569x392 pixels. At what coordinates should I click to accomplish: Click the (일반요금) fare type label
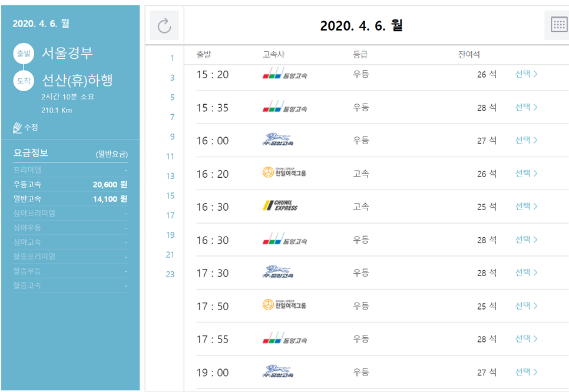coord(112,154)
